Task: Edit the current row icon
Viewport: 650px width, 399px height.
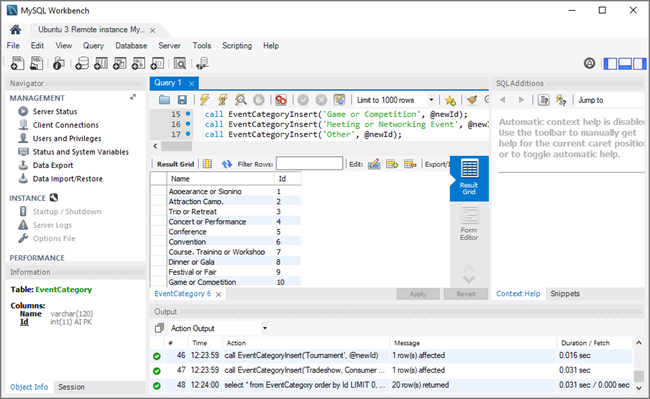Action: [x=374, y=164]
